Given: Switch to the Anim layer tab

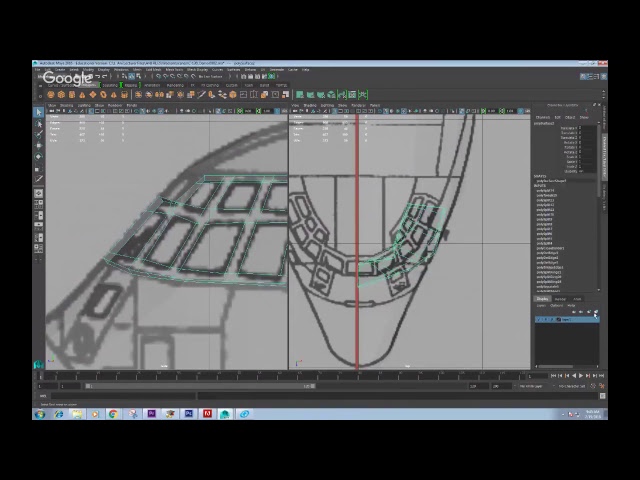Looking at the screenshot, I should (x=577, y=299).
